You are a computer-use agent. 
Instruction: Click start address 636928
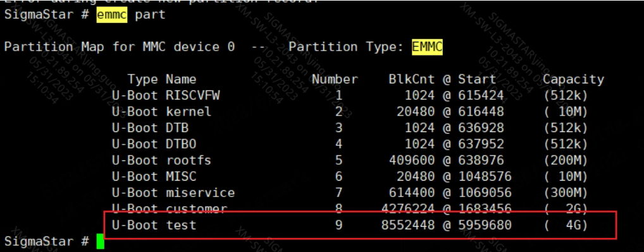click(x=481, y=128)
